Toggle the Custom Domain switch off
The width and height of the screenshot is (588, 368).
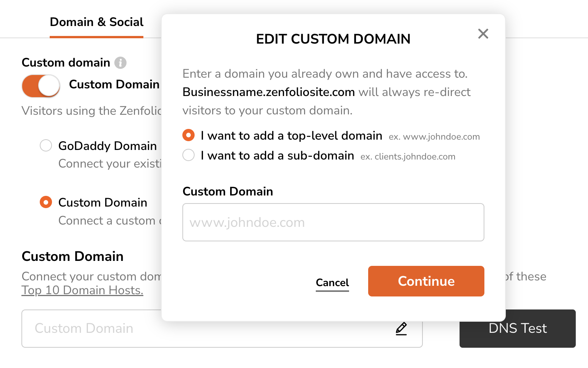pyautogui.click(x=41, y=86)
